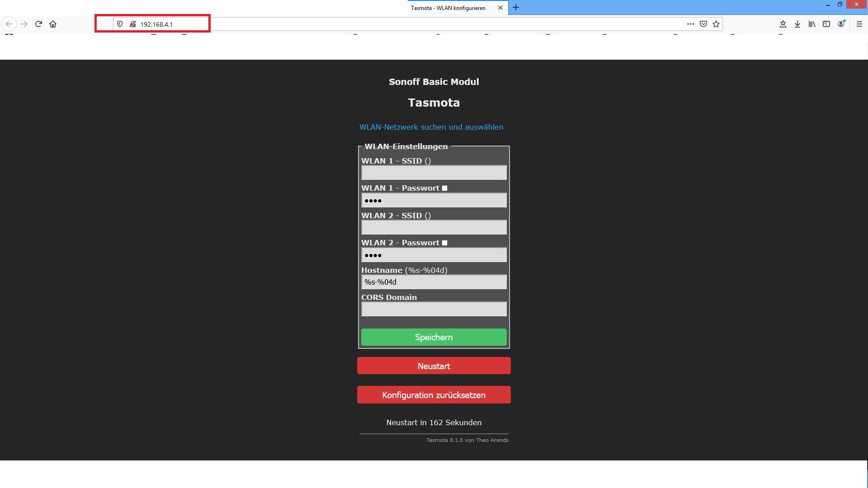868x488 pixels.
Task: Click the red Neustart button
Action: tap(434, 366)
